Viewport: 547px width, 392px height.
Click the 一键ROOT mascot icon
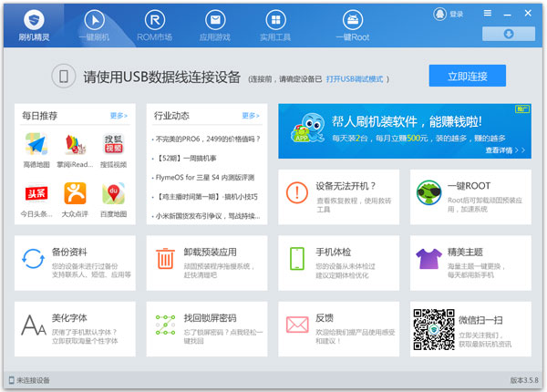[428, 192]
